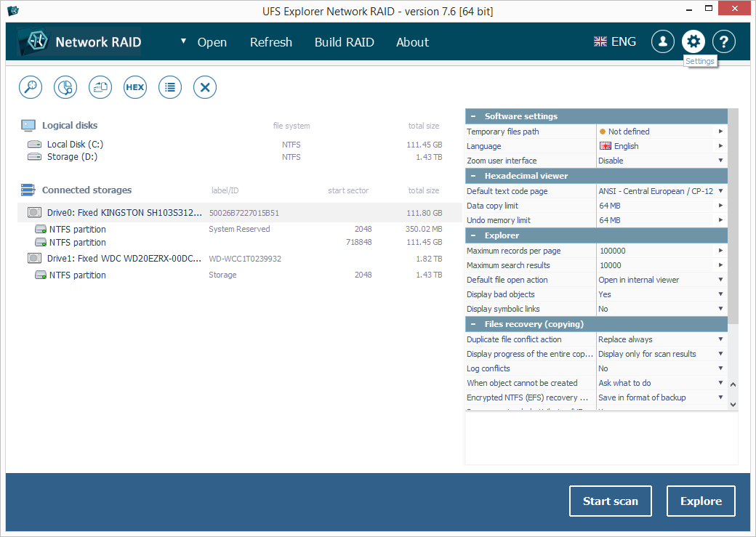
Task: Open Duplicate file conflict action dropdown
Action: 720,339
